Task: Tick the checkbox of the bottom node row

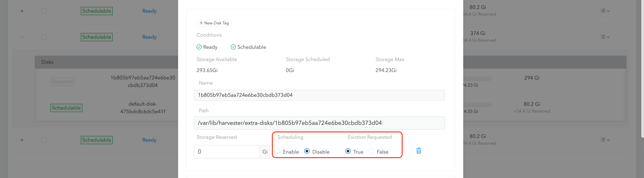Action: (44, 140)
